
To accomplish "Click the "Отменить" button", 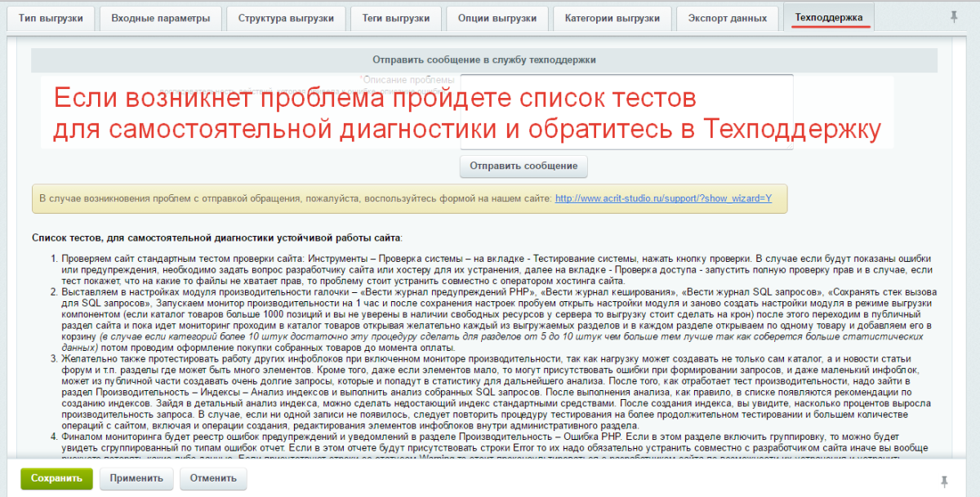I will [x=212, y=479].
